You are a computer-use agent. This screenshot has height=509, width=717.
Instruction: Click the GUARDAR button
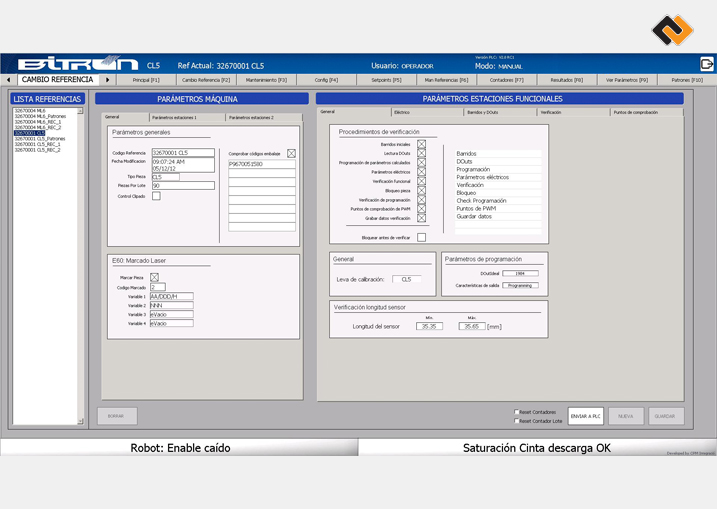[x=666, y=416]
